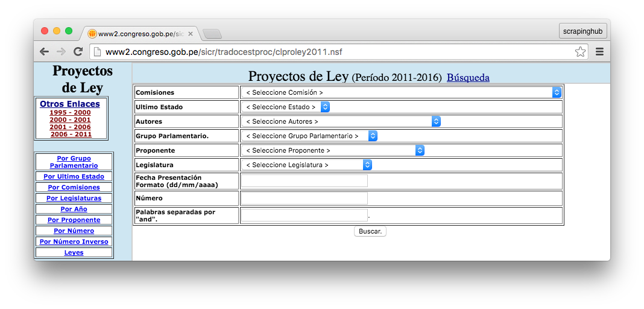Expand the Seleccione Comisión dropdown
644x309 pixels.
tap(401, 92)
